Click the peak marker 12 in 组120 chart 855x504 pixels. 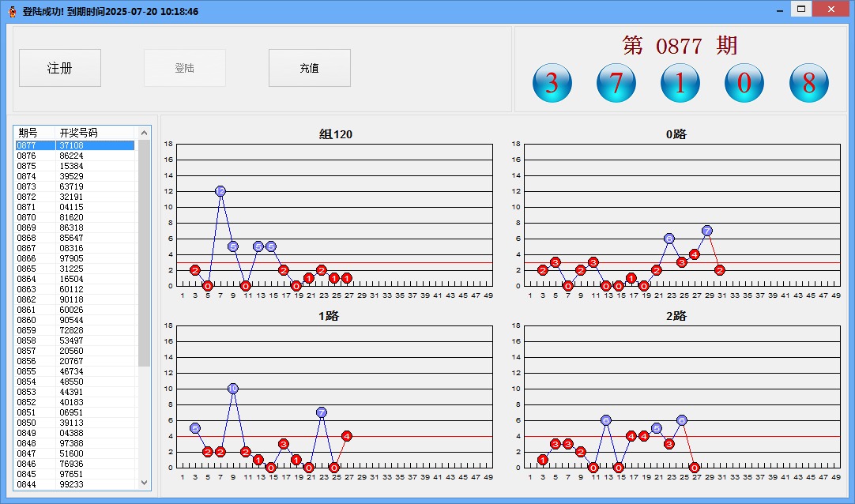click(x=220, y=191)
